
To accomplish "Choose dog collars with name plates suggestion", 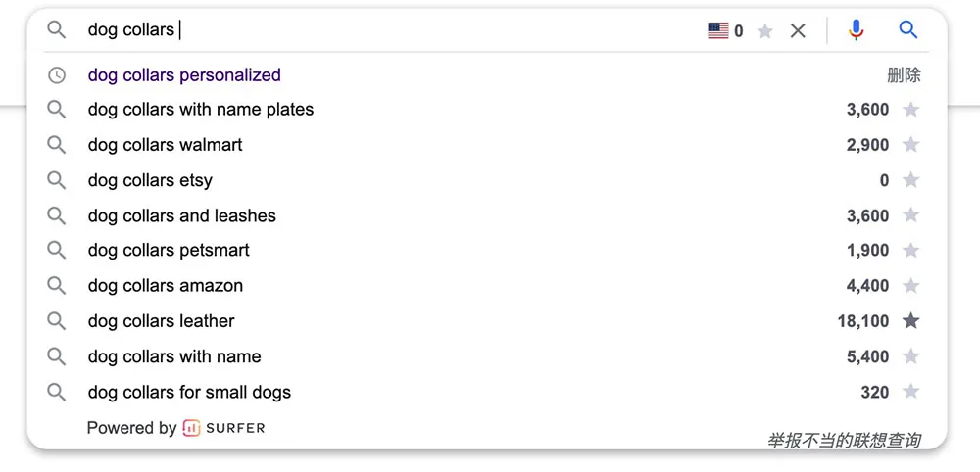I will (x=201, y=110).
